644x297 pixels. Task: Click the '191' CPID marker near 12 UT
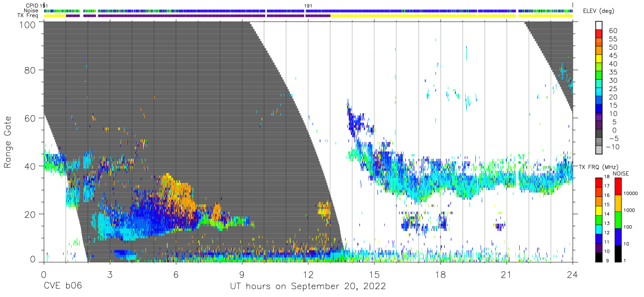tap(308, 6)
